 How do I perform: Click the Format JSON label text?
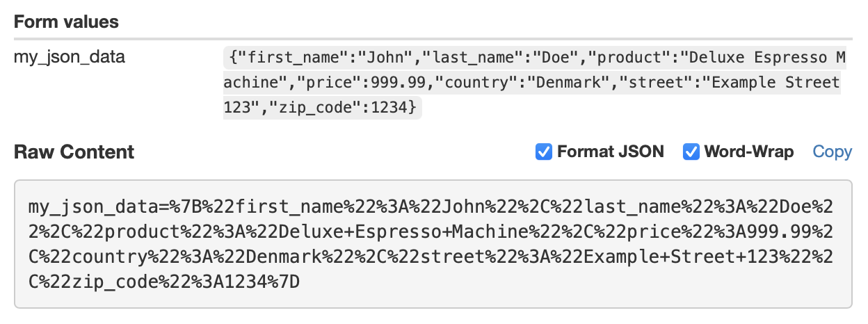click(611, 152)
